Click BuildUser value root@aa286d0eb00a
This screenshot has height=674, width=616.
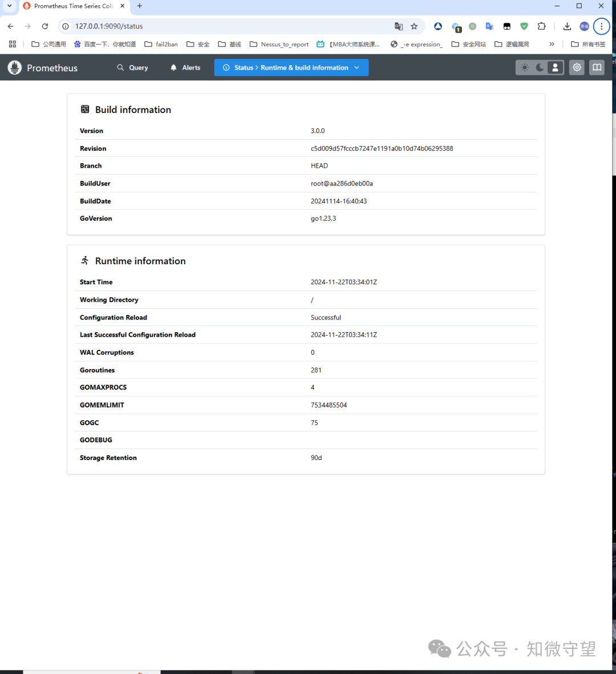[x=342, y=184]
